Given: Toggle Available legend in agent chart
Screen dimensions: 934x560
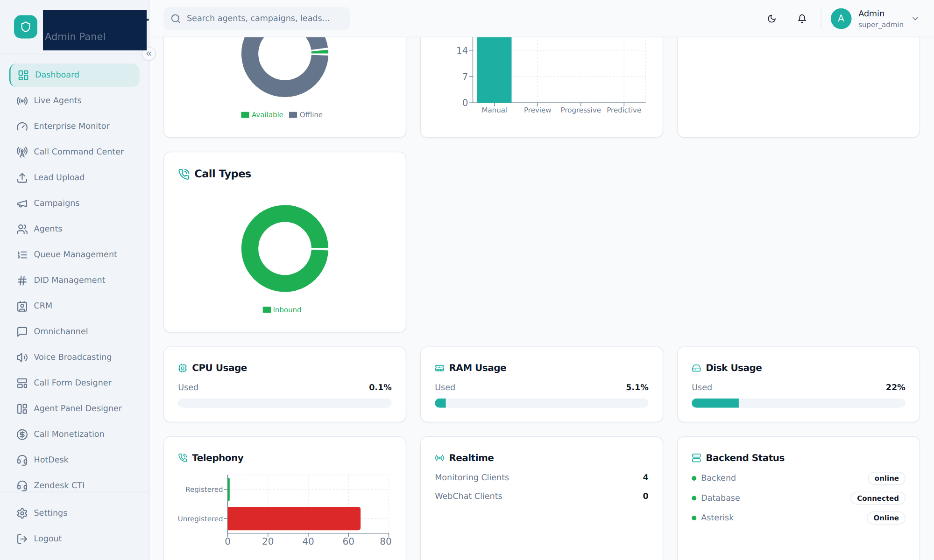Looking at the screenshot, I should coord(262,115).
